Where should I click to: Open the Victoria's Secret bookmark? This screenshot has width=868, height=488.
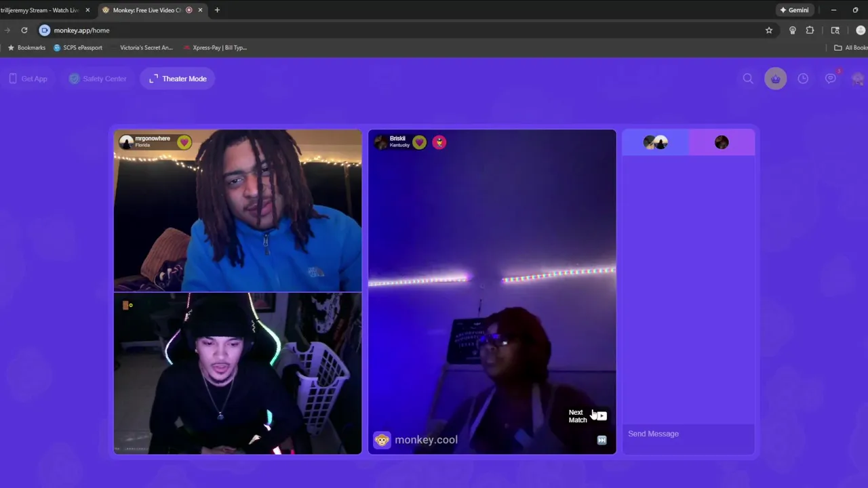tap(141, 47)
